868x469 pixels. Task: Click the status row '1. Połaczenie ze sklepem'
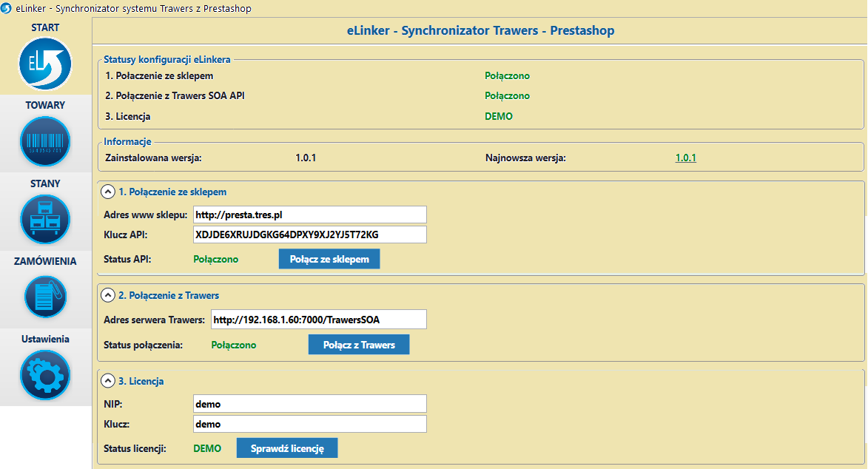pos(159,76)
